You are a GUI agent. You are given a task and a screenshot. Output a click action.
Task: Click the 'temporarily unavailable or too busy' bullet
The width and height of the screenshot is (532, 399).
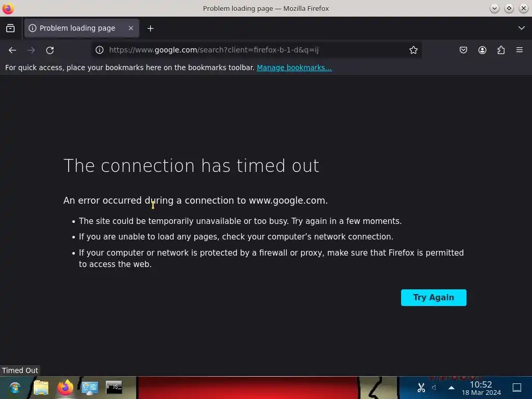click(x=240, y=221)
